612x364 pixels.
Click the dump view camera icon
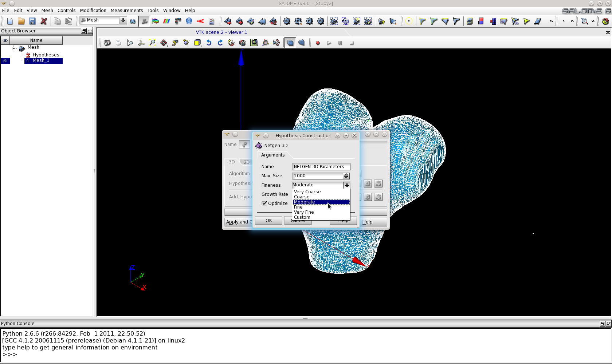click(107, 43)
